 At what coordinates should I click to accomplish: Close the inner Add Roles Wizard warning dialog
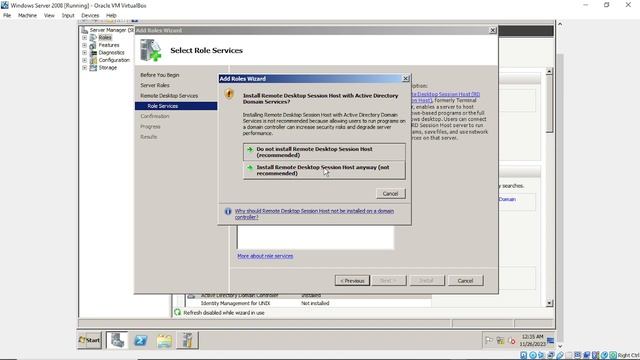pos(406,79)
